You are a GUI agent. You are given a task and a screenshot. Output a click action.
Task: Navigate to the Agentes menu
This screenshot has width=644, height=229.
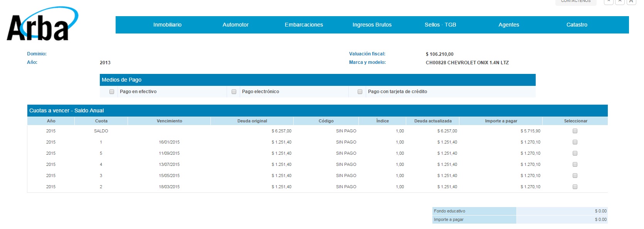509,25
